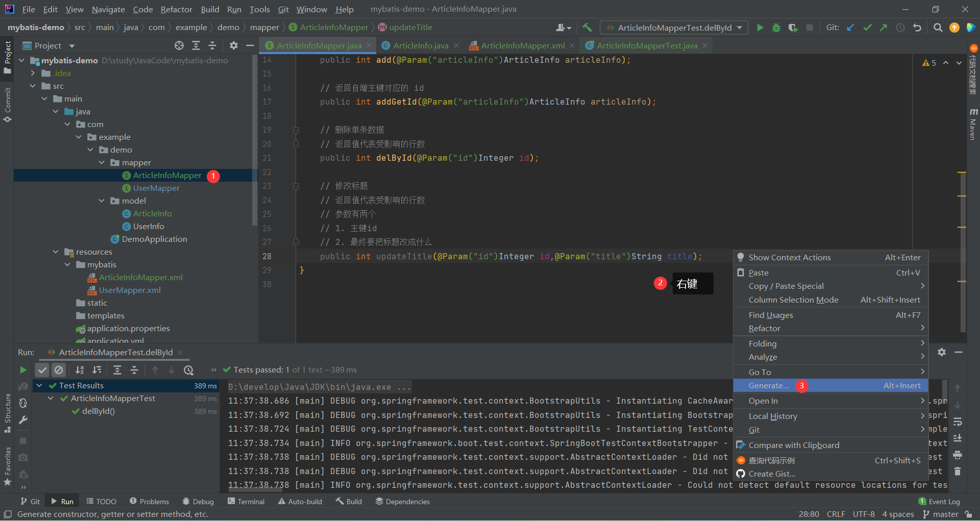Screen dimensions: 980x521
Task: Sort test results by duration
Action: tap(97, 370)
